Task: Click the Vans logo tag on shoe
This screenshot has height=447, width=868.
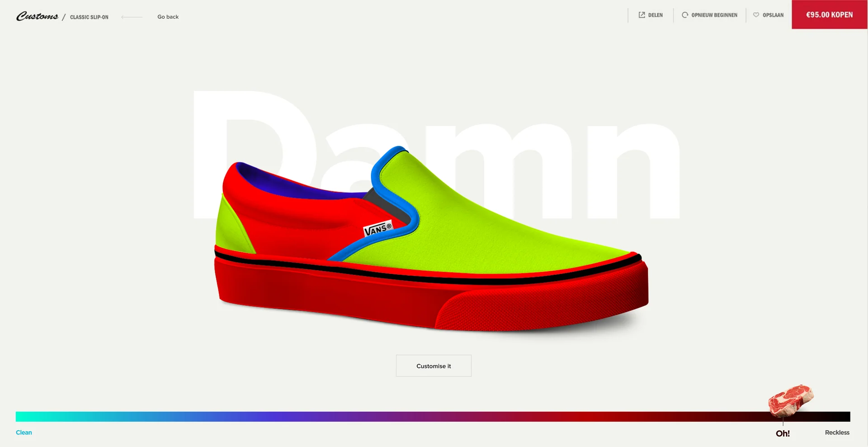Action: (x=378, y=229)
